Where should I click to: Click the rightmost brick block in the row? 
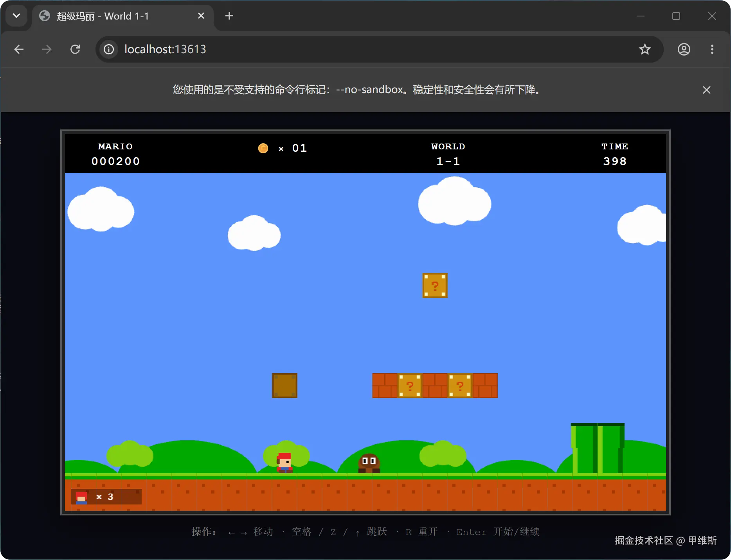click(485, 386)
